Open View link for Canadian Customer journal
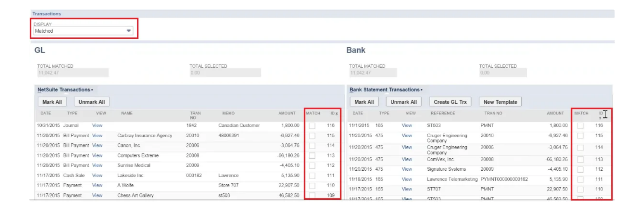The height and width of the screenshot is (212, 644). coord(97,125)
